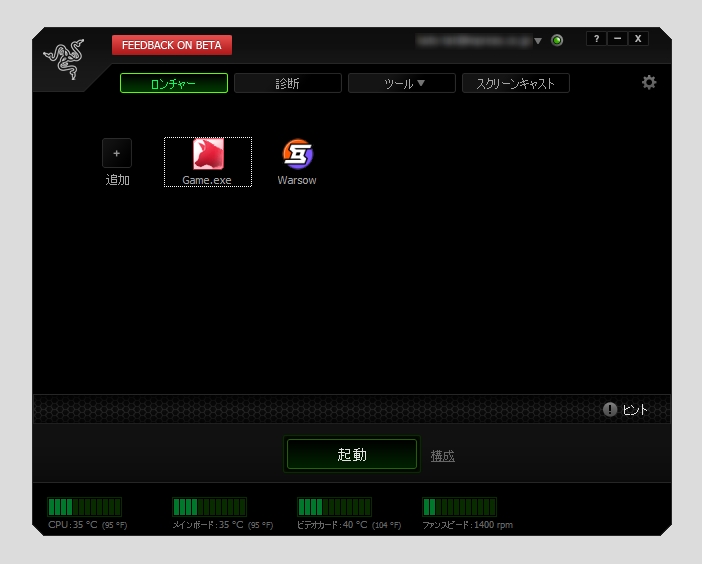Close the window with the X button
Viewport: 702px width, 564px height.
[x=638, y=39]
